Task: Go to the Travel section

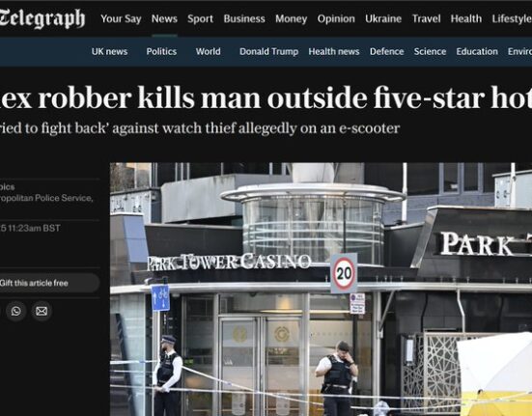Action: coord(426,18)
